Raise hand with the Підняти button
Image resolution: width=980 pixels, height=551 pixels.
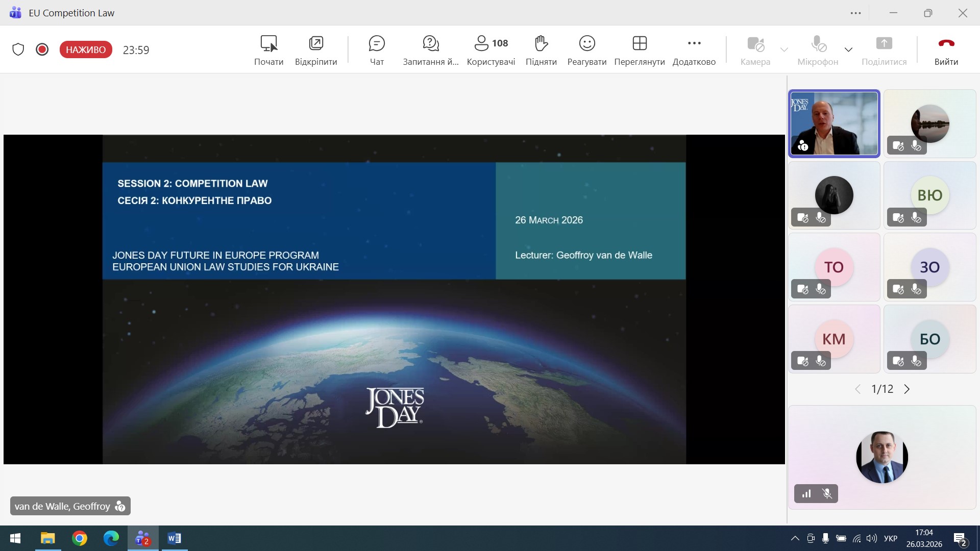pyautogui.click(x=541, y=44)
